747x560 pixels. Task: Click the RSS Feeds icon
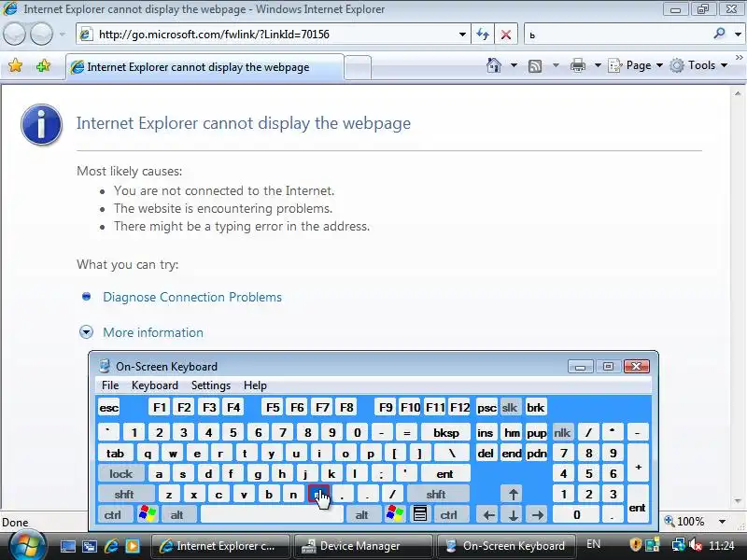click(x=535, y=65)
